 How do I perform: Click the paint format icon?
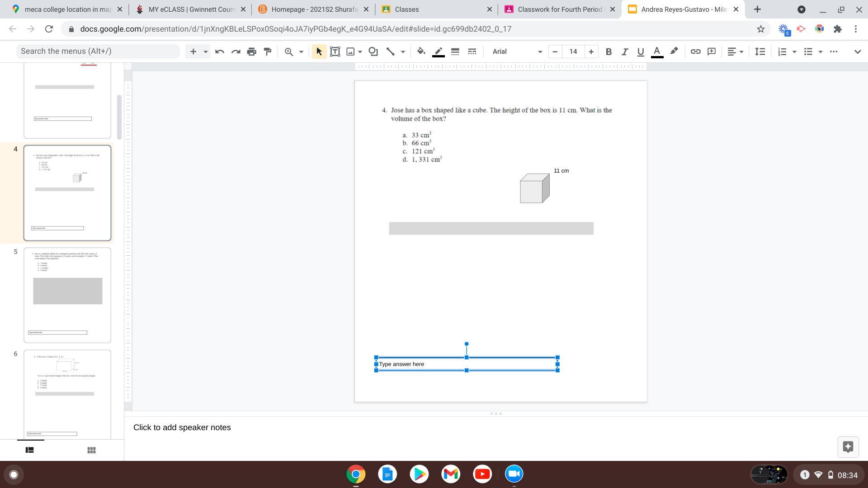coord(268,52)
